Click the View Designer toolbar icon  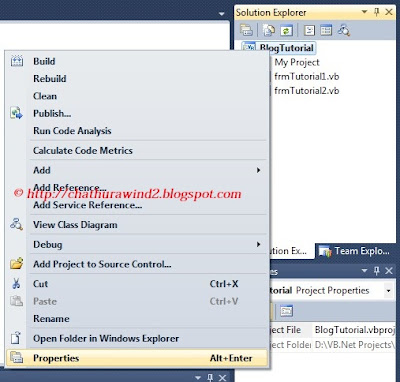(x=326, y=30)
